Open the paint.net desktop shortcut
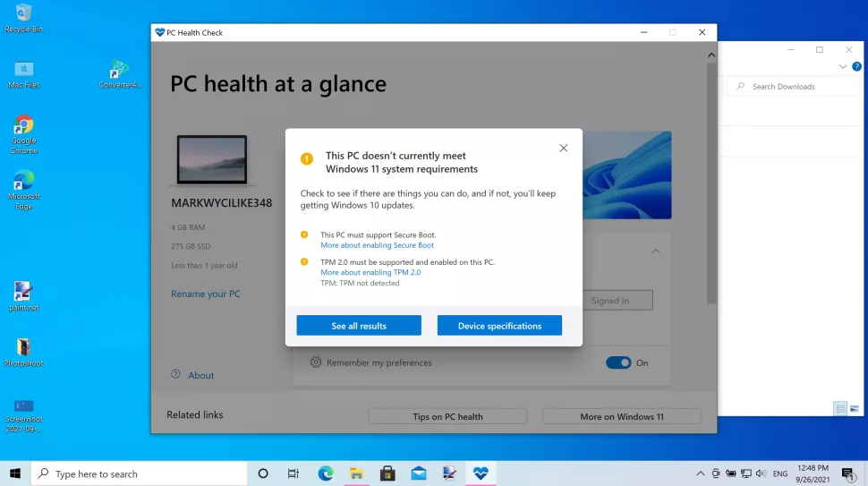868x486 pixels. (24, 296)
